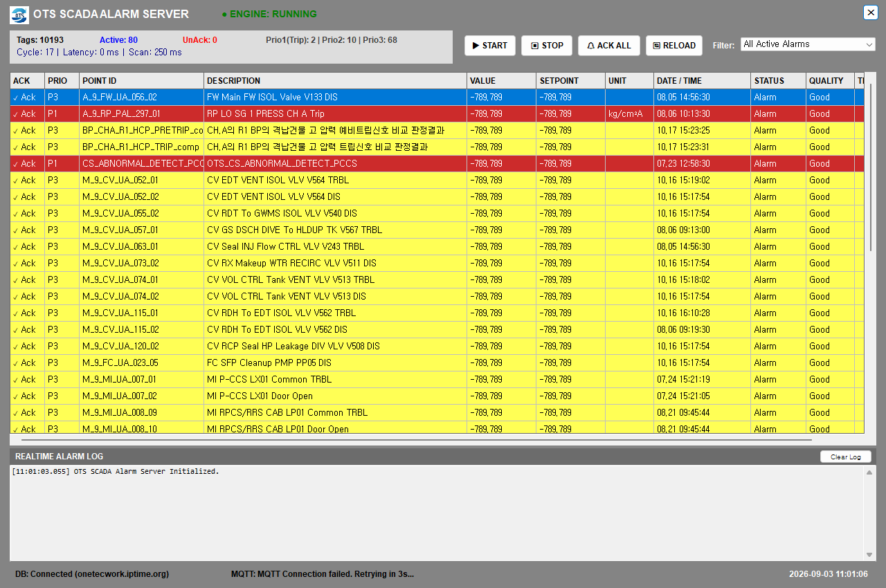The image size is (886, 588).
Task: Clear the realtime alarm log
Action: pos(846,457)
